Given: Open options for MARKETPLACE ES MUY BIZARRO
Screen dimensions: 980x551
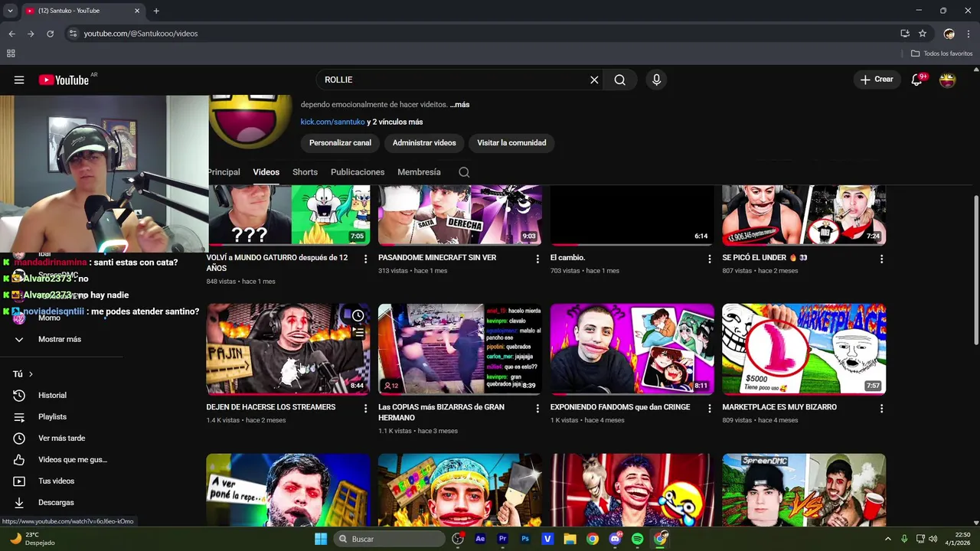Looking at the screenshot, I should 881,409.
